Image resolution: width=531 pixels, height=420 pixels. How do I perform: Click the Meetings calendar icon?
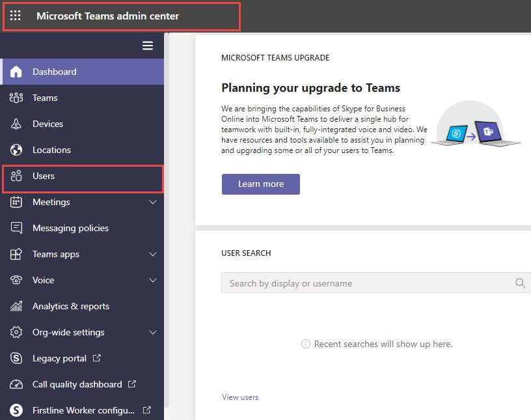coord(16,202)
